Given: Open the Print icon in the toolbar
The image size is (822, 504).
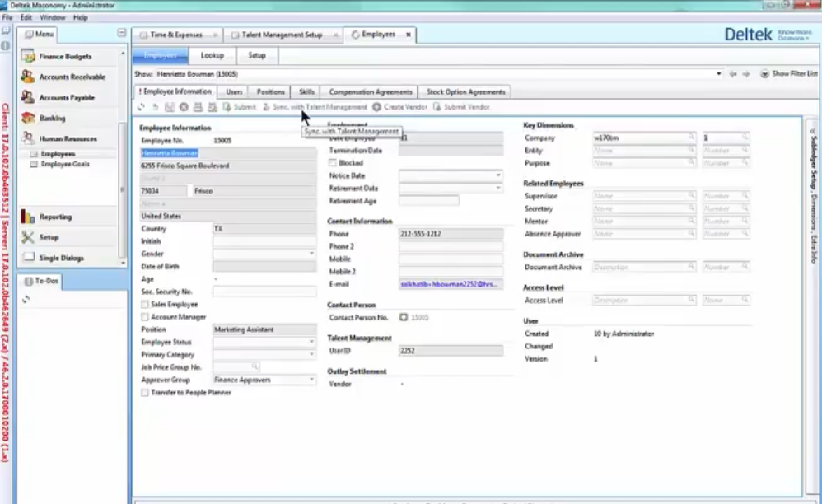Looking at the screenshot, I should point(198,106).
